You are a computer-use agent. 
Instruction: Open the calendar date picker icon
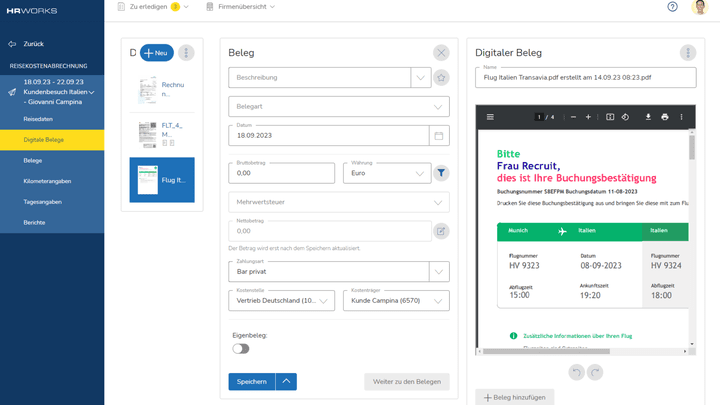(439, 135)
